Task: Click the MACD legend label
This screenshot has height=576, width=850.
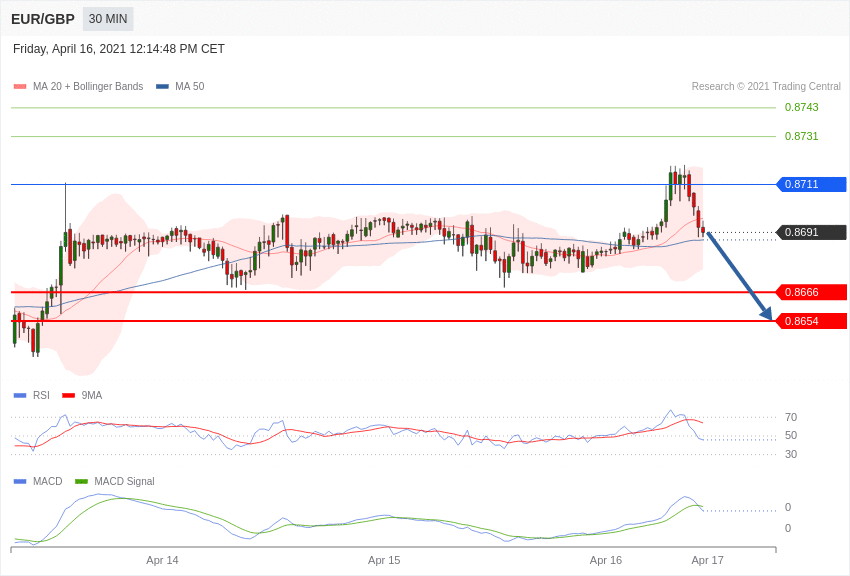Action: coord(48,481)
